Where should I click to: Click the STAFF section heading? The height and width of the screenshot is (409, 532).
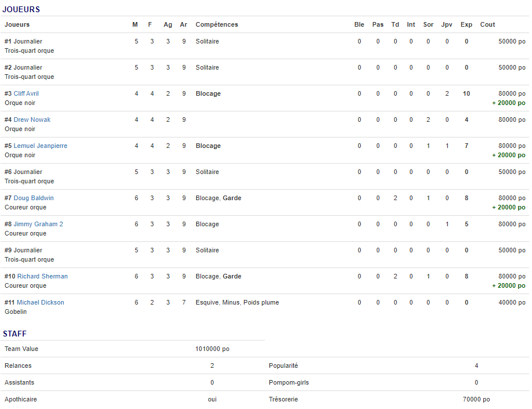(x=15, y=334)
